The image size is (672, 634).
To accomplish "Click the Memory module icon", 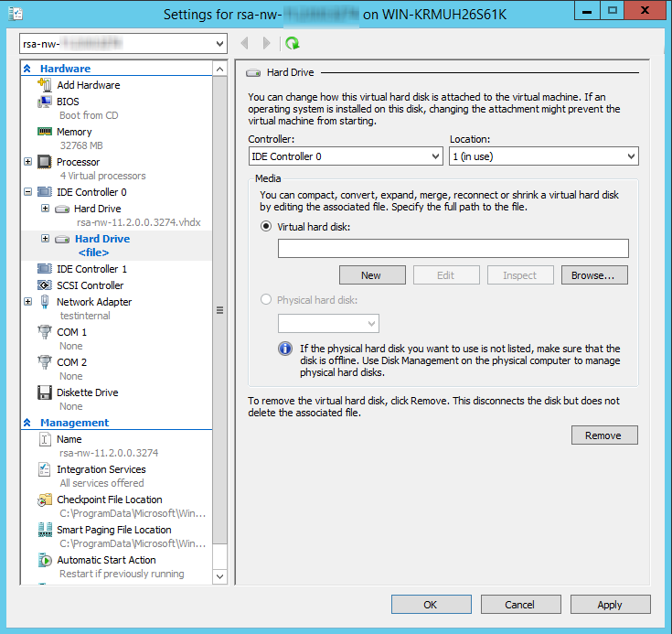I will click(44, 132).
